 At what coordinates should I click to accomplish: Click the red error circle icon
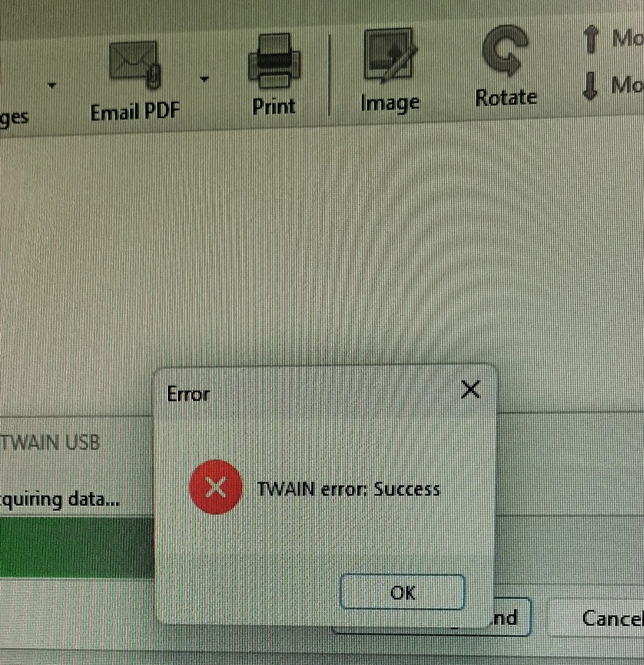[215, 487]
